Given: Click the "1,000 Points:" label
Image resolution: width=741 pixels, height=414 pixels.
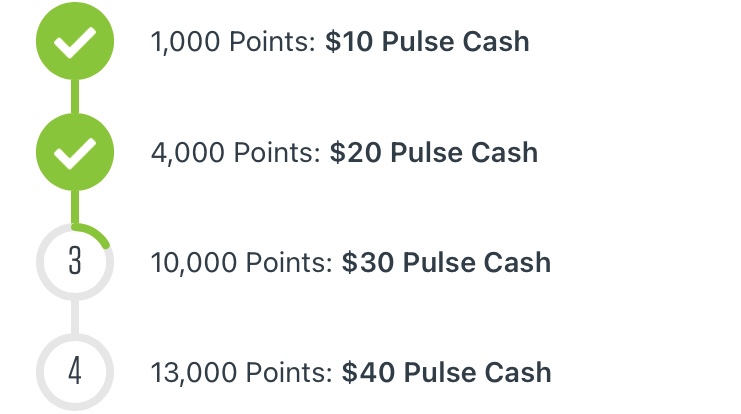Looking at the screenshot, I should (233, 42).
